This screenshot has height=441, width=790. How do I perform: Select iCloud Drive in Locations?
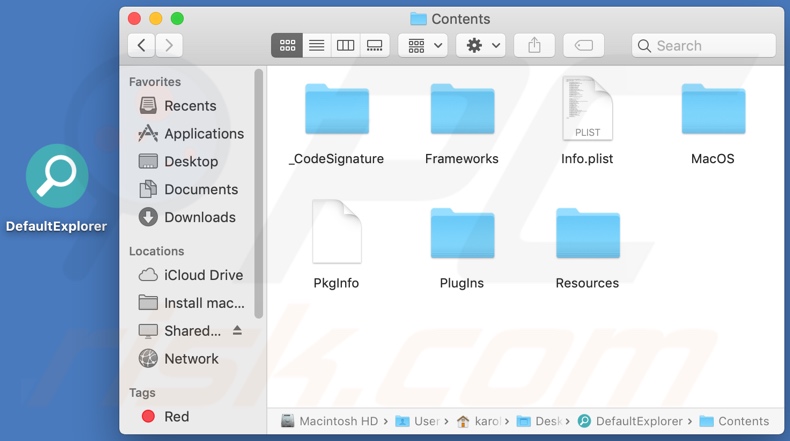(203, 275)
